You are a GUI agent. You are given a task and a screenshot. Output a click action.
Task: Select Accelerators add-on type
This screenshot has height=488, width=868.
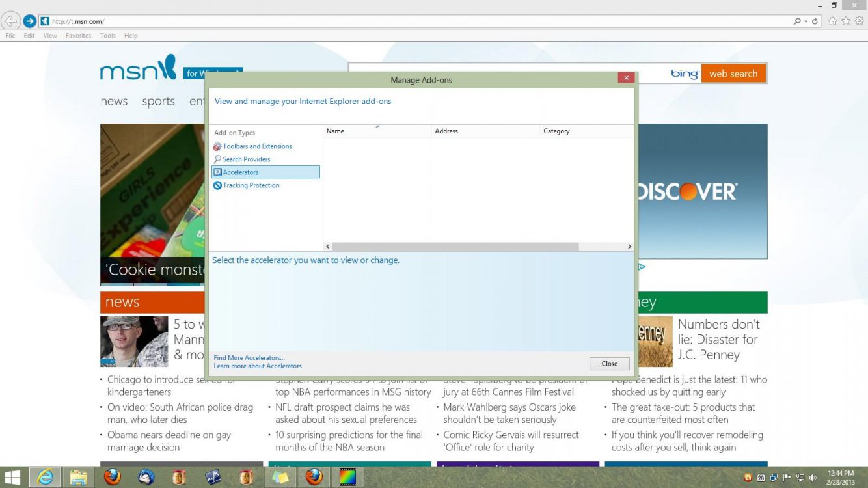tap(265, 172)
